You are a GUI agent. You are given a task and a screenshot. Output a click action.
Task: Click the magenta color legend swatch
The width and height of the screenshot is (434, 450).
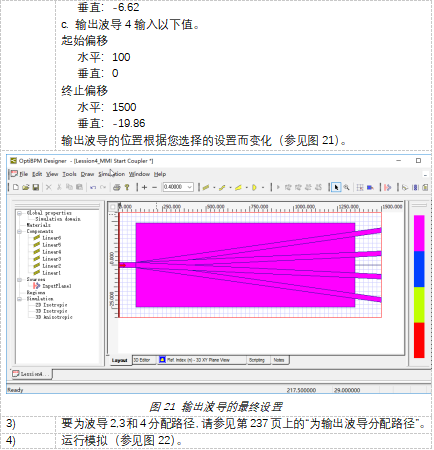pos(419,233)
